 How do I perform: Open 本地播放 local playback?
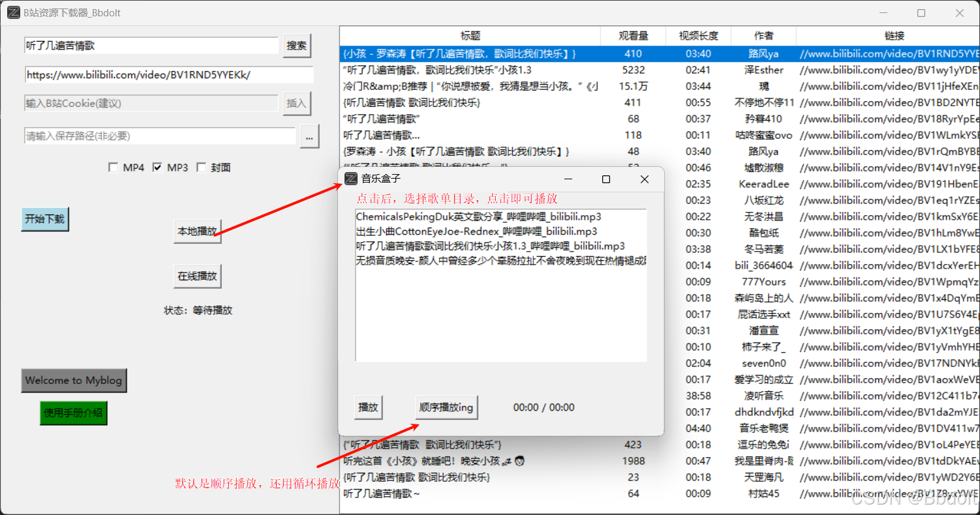coord(197,231)
